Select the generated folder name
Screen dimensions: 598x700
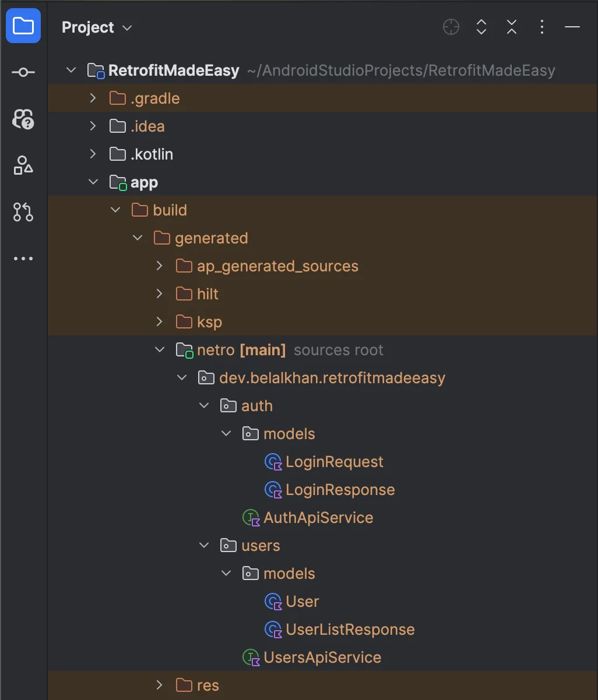coord(211,238)
